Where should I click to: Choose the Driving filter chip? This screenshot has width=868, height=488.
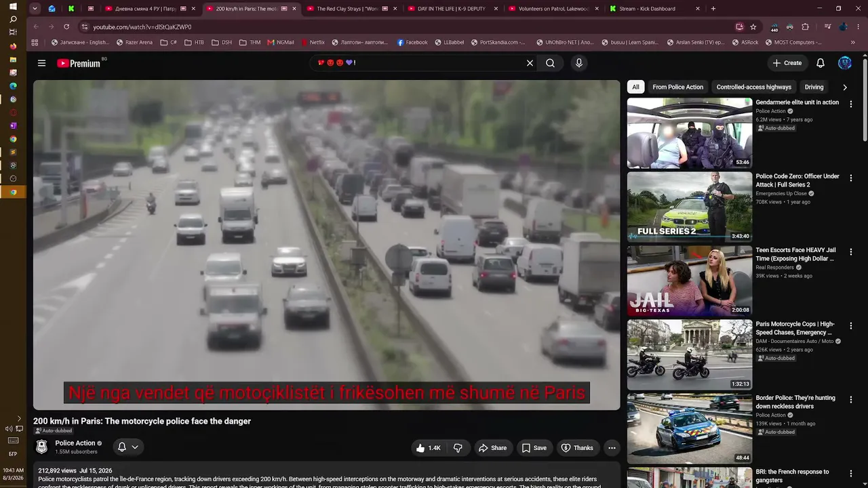coord(814,87)
